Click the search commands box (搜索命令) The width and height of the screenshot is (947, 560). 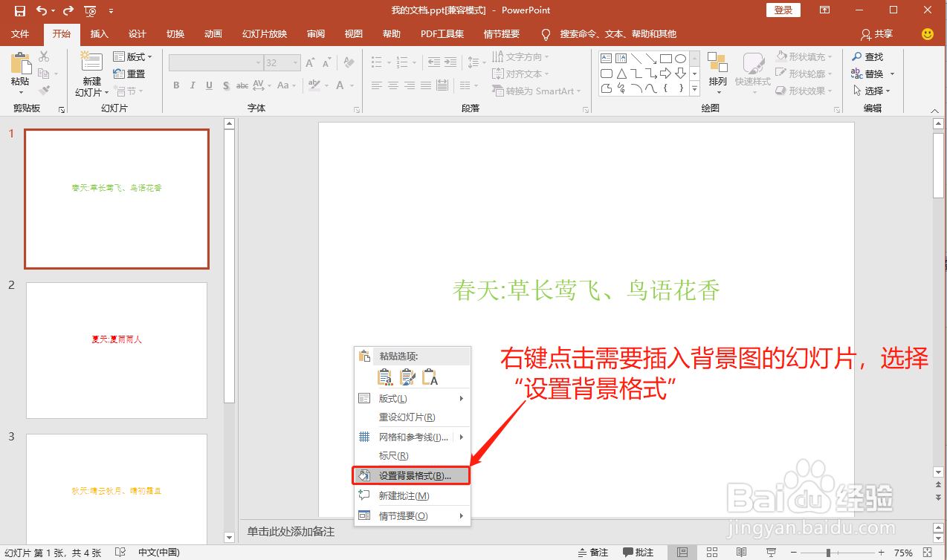[618, 34]
